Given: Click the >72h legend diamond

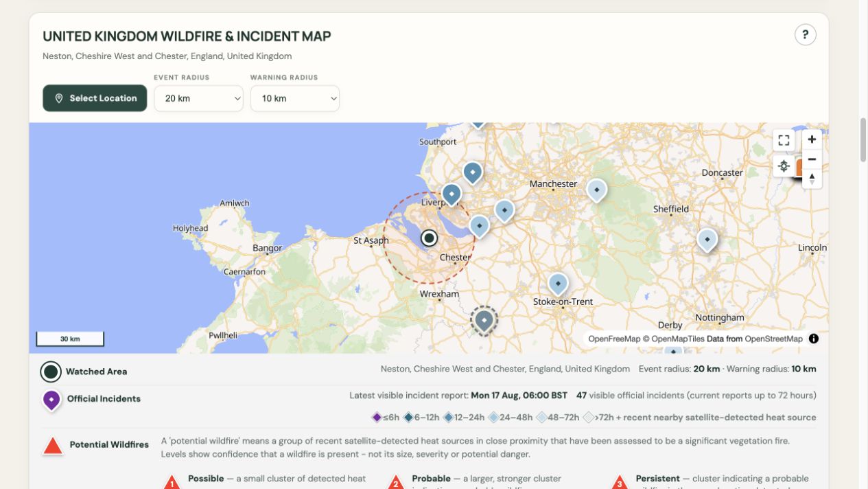Looking at the screenshot, I should point(588,418).
